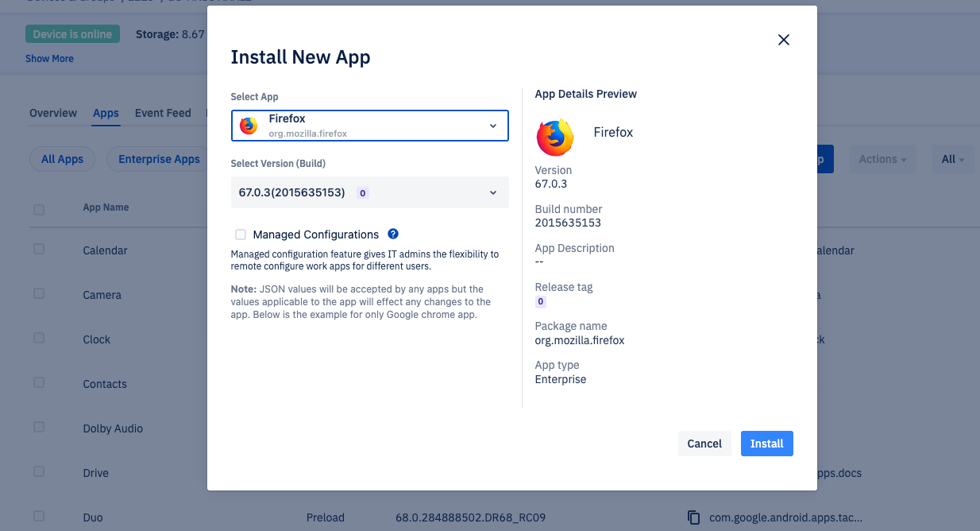Switch to the Apps tab
The width and height of the screenshot is (980, 531).
point(106,113)
